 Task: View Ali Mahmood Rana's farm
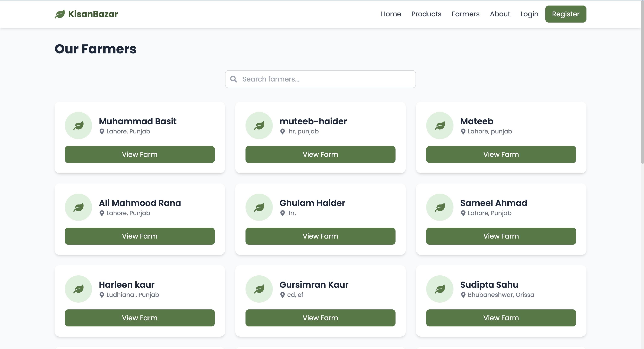140,236
